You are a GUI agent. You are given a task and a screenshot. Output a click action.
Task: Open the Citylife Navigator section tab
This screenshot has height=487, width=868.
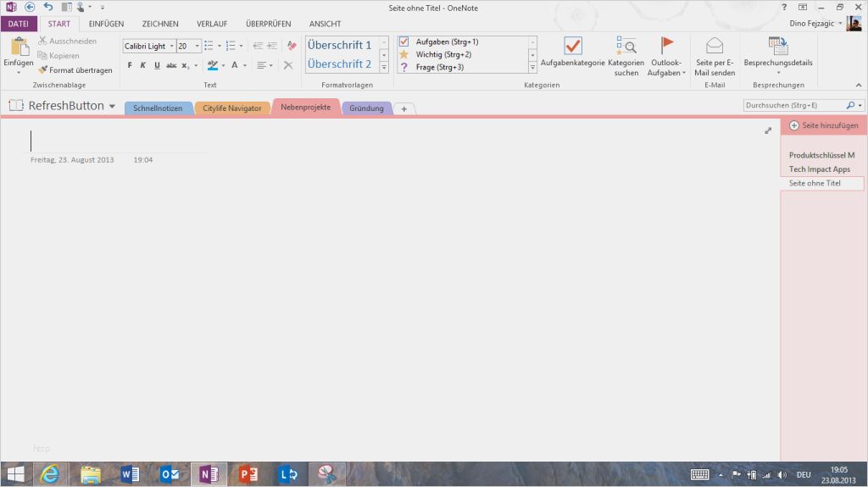232,108
